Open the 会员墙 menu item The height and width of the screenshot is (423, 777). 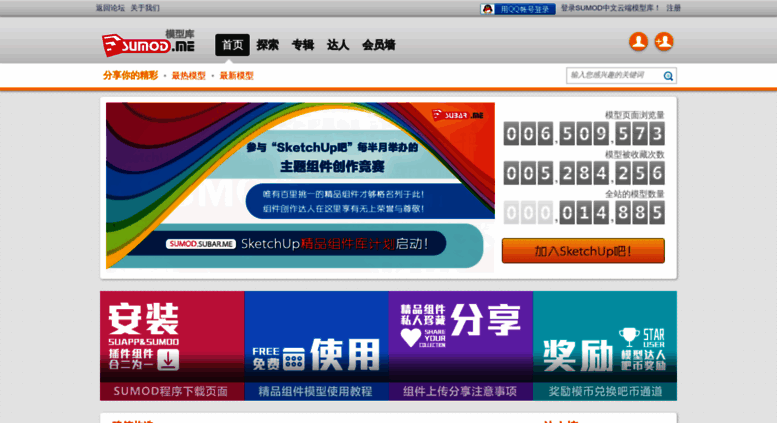379,45
